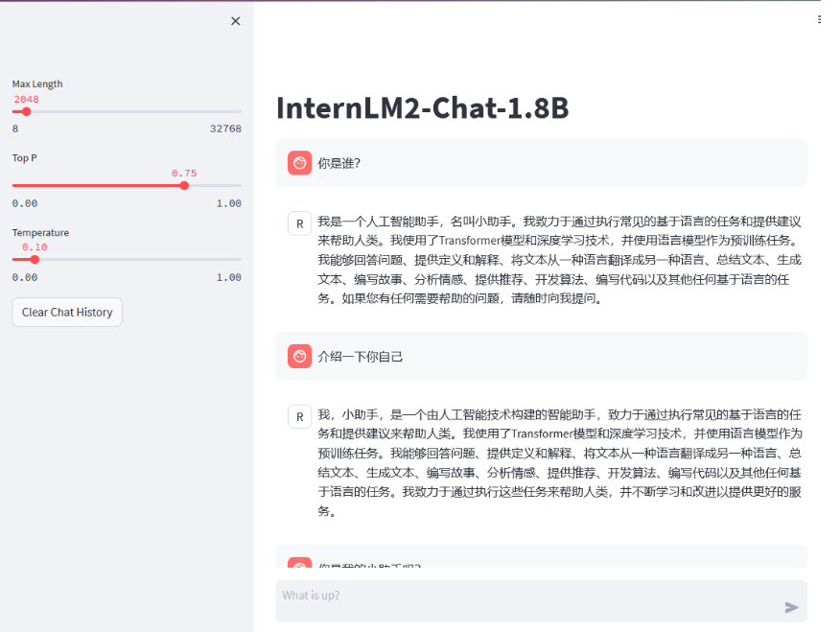
Task: Click the user message 介绍一下你自己
Action: [x=360, y=357]
